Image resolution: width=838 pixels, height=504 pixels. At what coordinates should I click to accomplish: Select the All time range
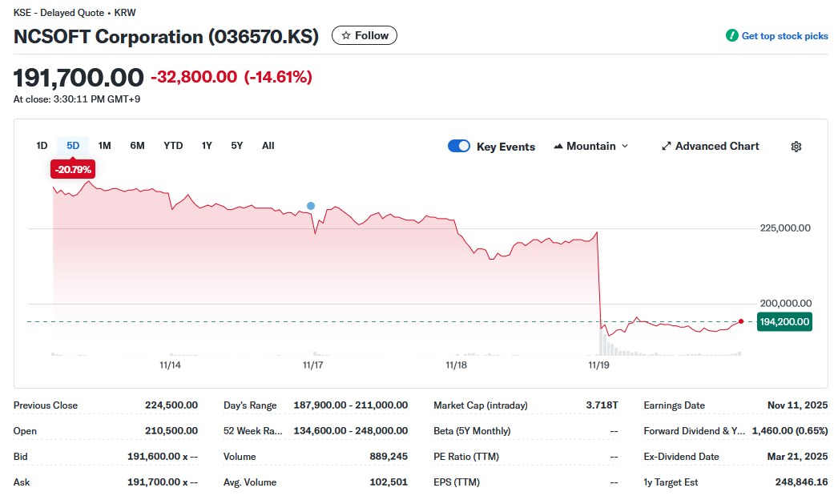pyautogui.click(x=268, y=145)
